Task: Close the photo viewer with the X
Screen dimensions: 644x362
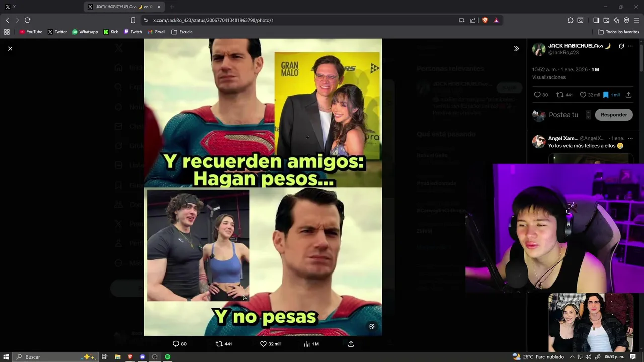Action: [x=10, y=48]
